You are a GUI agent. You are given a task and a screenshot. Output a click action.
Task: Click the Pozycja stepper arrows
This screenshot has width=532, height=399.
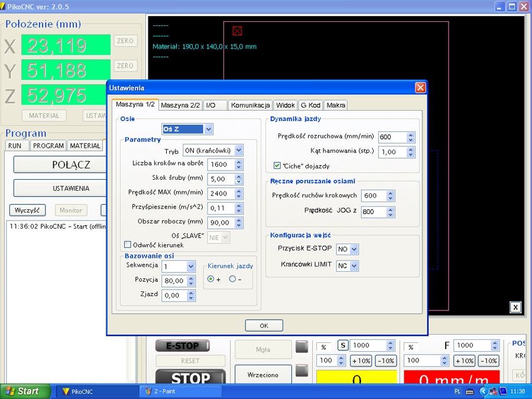pos(191,281)
